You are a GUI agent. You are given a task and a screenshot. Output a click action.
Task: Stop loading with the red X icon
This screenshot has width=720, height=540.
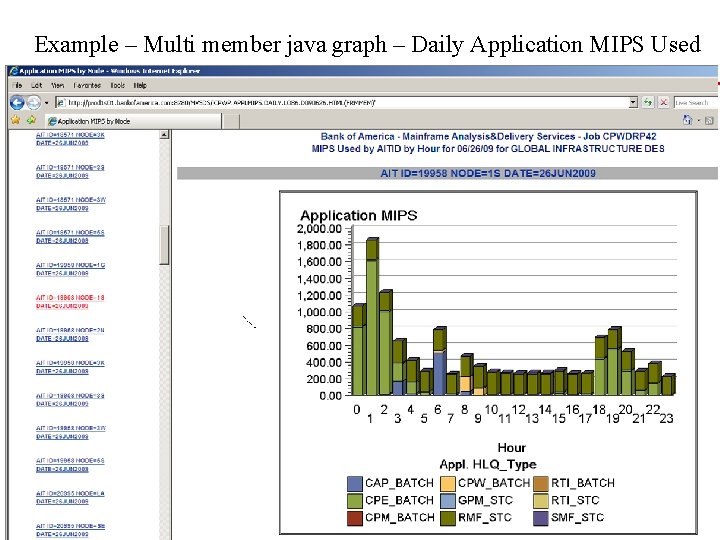[x=664, y=102]
